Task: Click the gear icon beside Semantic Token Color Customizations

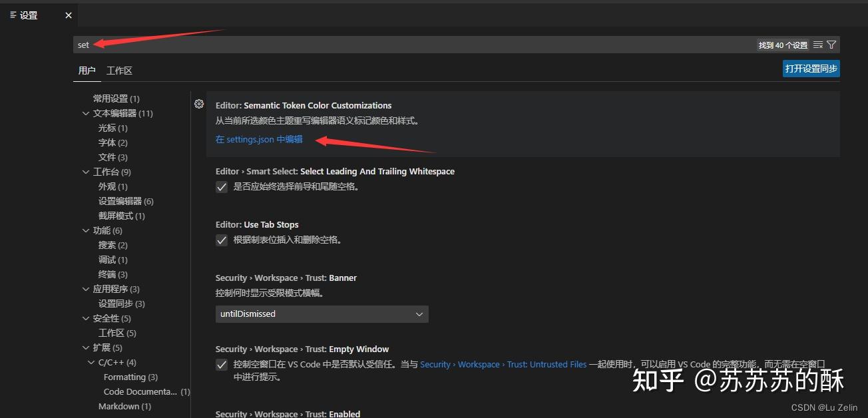Action: (198, 104)
